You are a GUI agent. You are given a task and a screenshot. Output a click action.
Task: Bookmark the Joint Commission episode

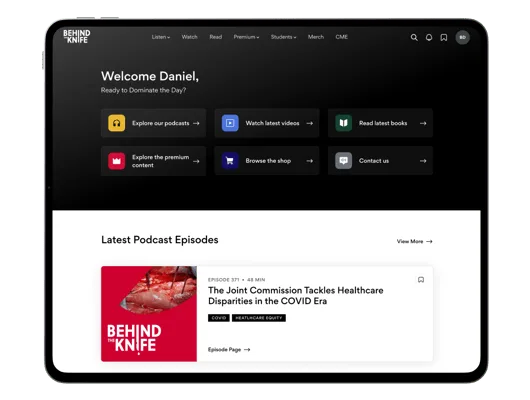[421, 280]
